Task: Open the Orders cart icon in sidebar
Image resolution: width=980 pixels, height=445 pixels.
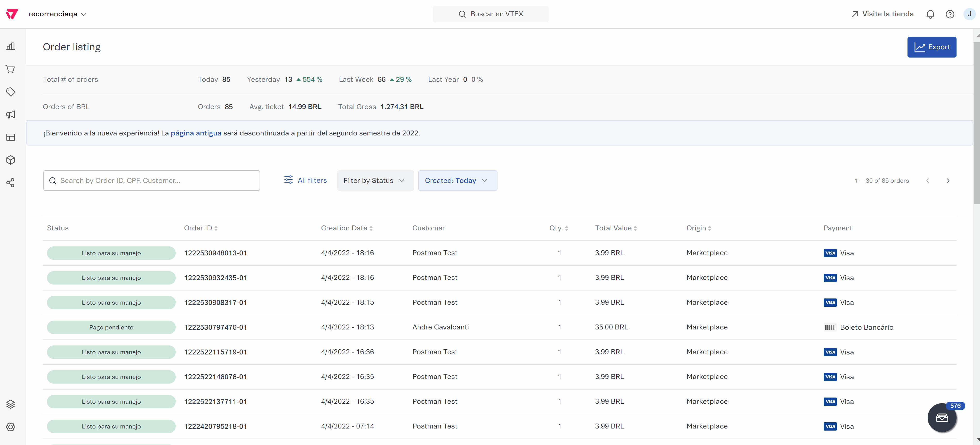Action: coord(11,69)
